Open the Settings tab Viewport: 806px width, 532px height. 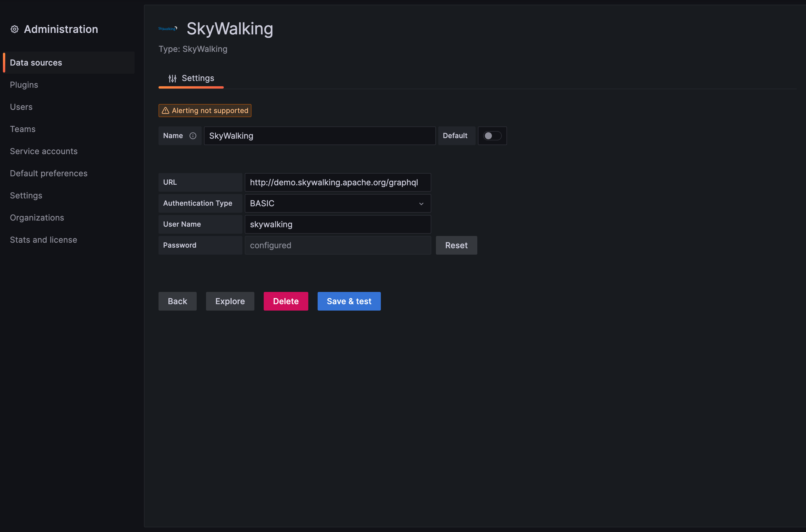[191, 78]
